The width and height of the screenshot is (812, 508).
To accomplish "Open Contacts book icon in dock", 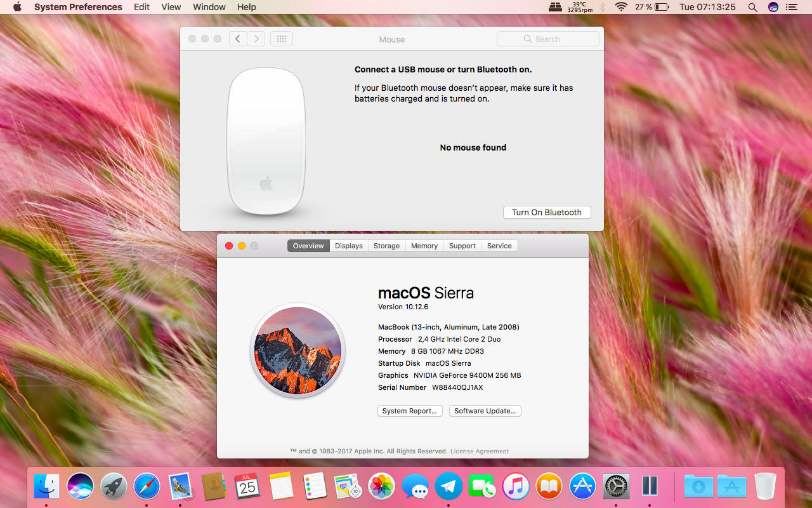I will 214,487.
